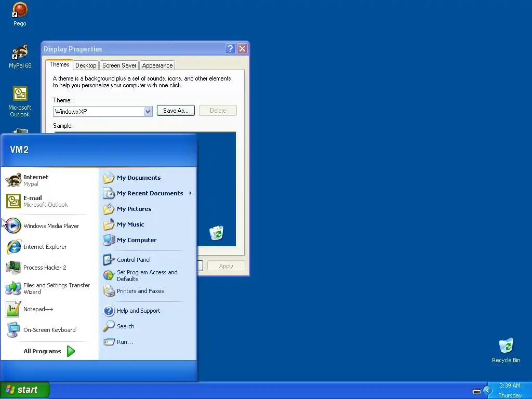Switch to the Appearance tab

pos(157,65)
